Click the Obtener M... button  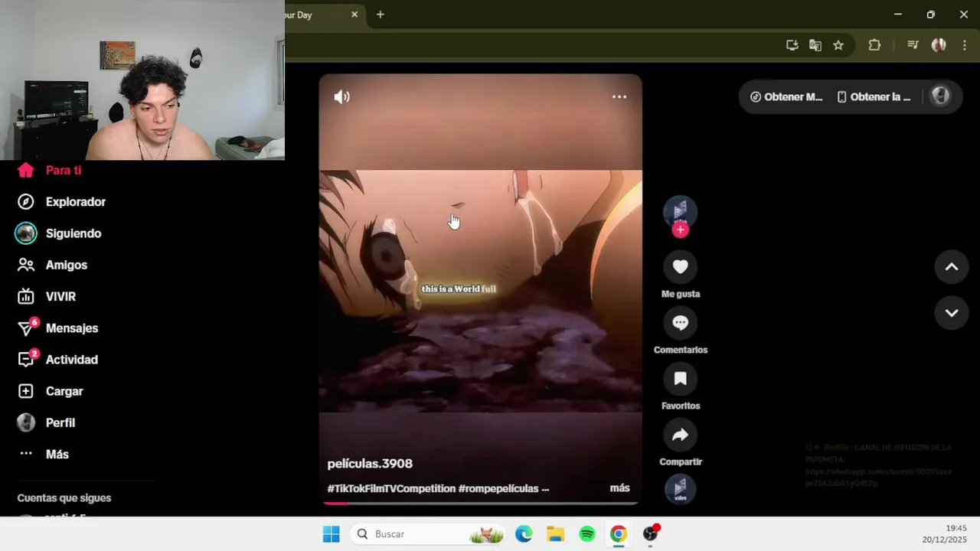coord(786,97)
